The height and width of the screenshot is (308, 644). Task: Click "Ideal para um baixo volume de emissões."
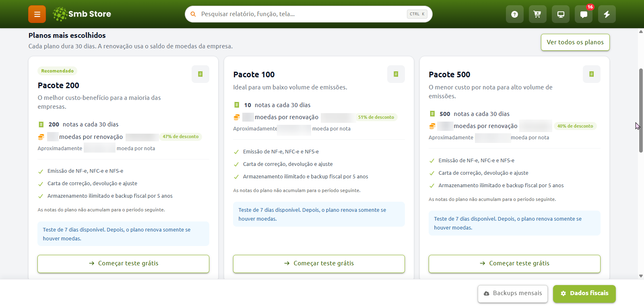(x=290, y=87)
